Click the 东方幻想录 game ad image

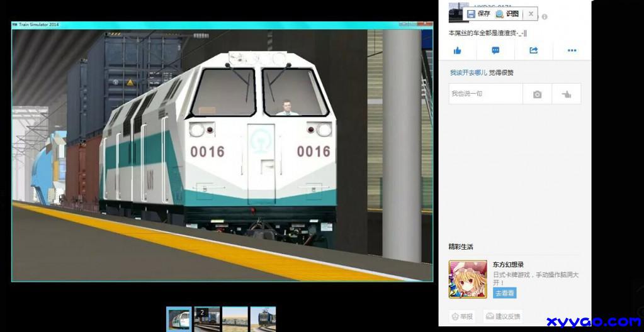(467, 279)
